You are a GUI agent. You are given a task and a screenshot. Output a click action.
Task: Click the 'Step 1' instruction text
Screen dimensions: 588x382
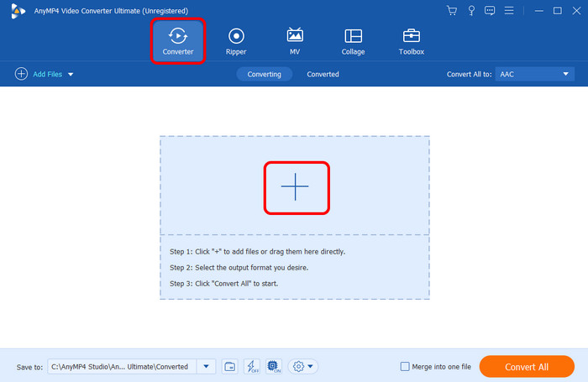pyautogui.click(x=257, y=252)
